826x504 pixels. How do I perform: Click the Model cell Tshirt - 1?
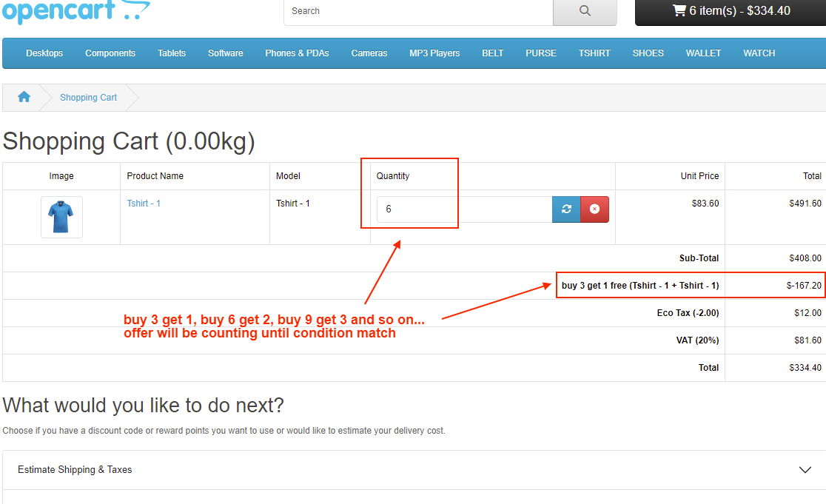(x=293, y=204)
